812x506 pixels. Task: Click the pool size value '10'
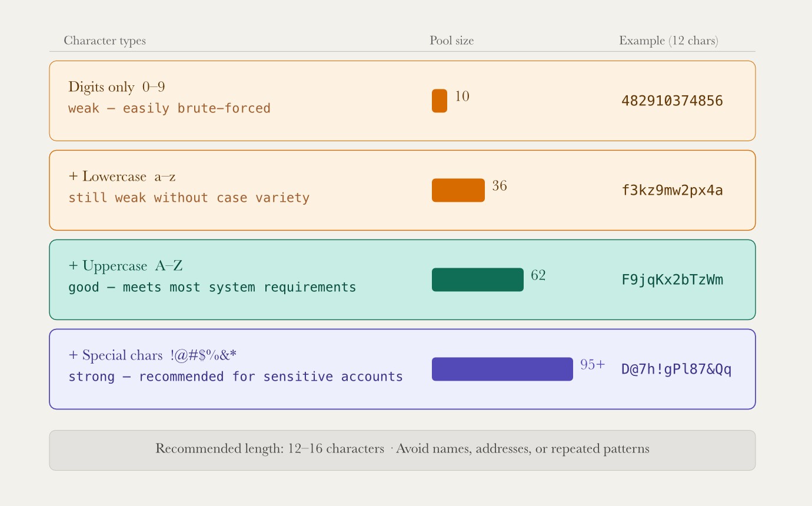point(462,96)
